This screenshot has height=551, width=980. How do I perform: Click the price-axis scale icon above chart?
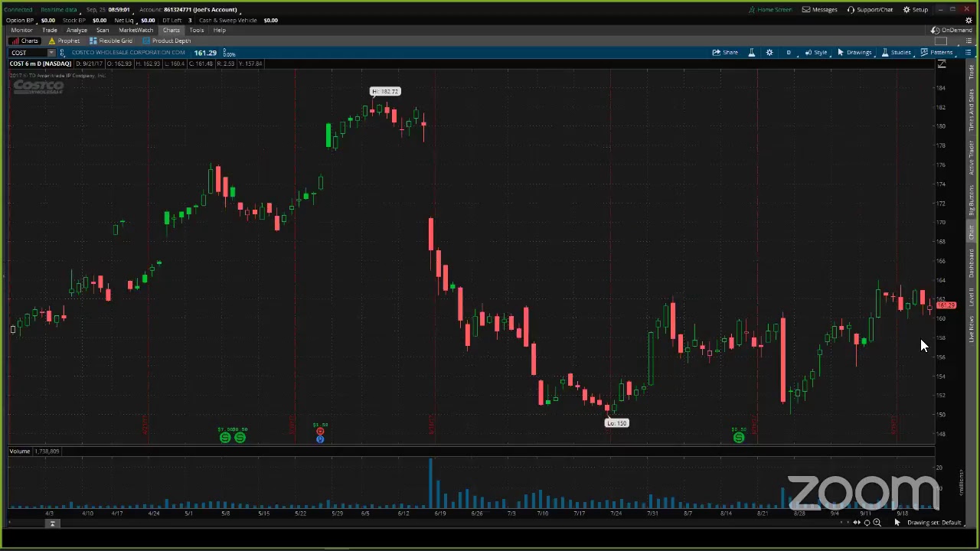click(942, 65)
